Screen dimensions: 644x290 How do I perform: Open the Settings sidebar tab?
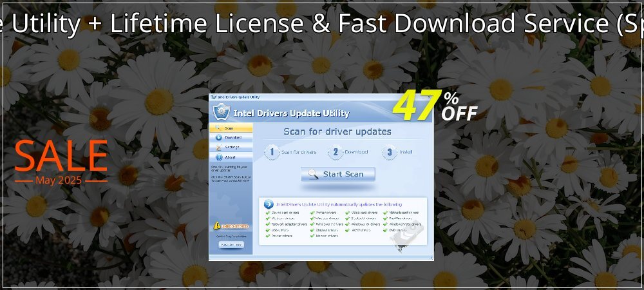(231, 147)
